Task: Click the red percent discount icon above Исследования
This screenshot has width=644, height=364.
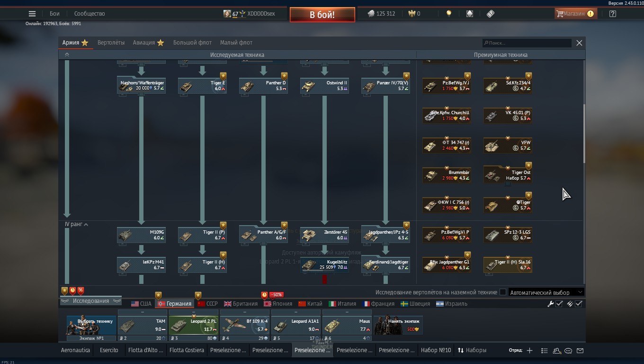Action: click(81, 291)
